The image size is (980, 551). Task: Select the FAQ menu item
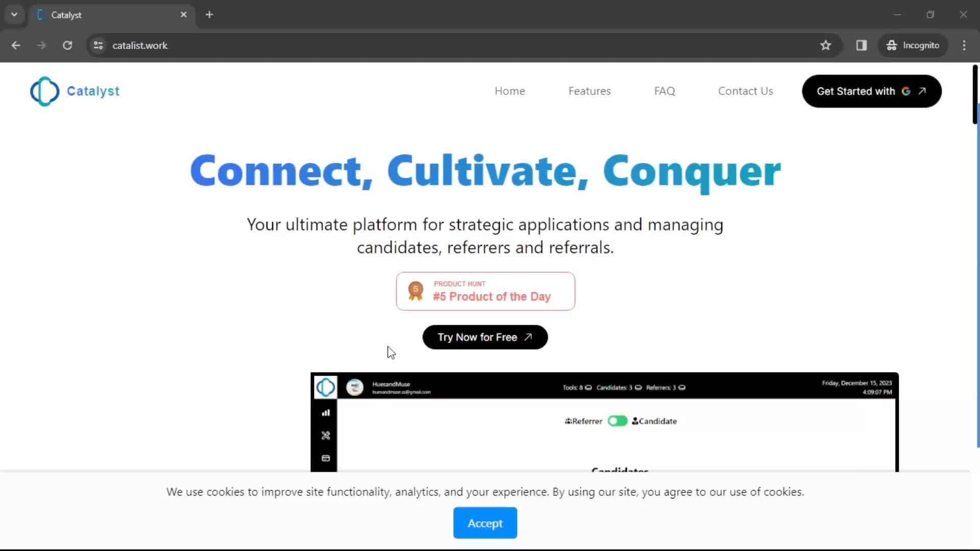point(665,91)
